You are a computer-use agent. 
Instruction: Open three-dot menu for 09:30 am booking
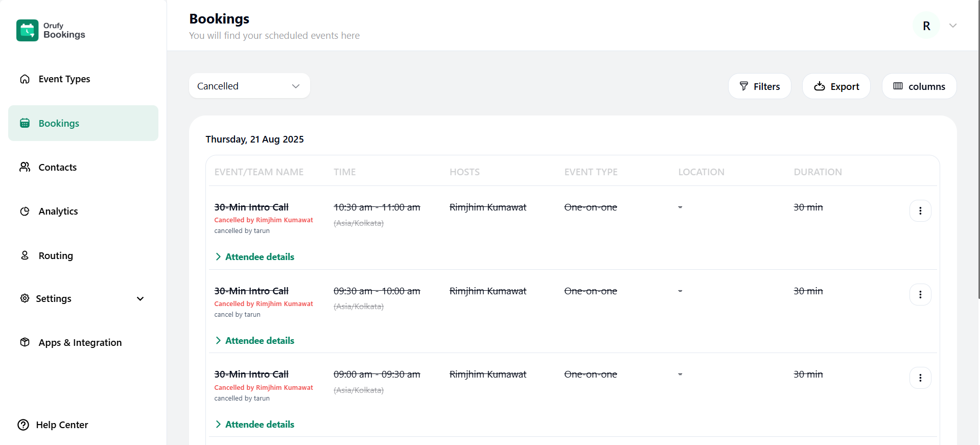point(920,295)
